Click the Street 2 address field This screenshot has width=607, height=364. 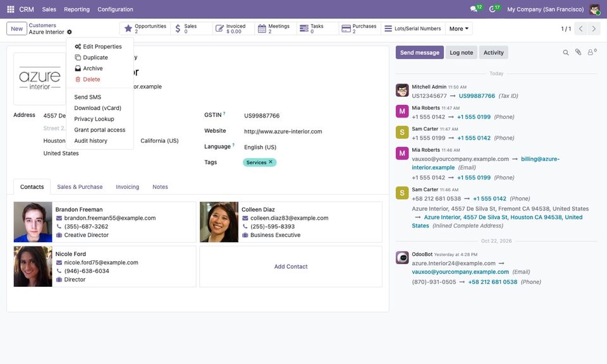[x=54, y=128]
